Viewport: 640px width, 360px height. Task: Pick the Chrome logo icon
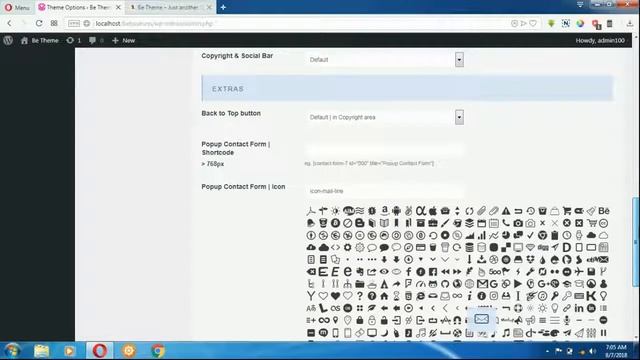pyautogui.click(x=542, y=235)
